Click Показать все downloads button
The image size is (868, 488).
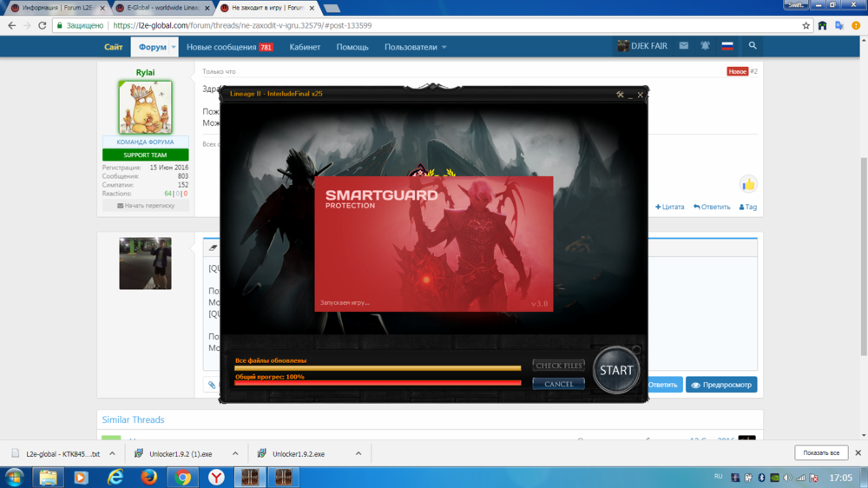821,452
